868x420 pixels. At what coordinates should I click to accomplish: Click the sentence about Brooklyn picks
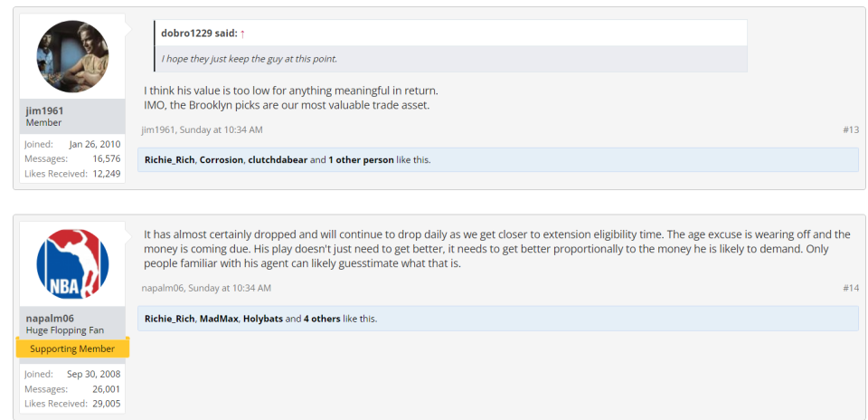tap(287, 105)
